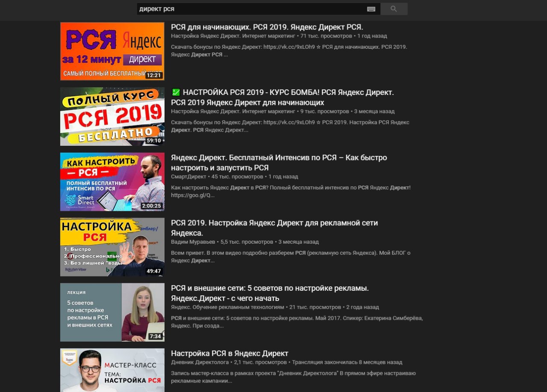Click '1 год назад' on the СмартДирект row
Screen dimensions: 547x392
[x=283, y=177]
